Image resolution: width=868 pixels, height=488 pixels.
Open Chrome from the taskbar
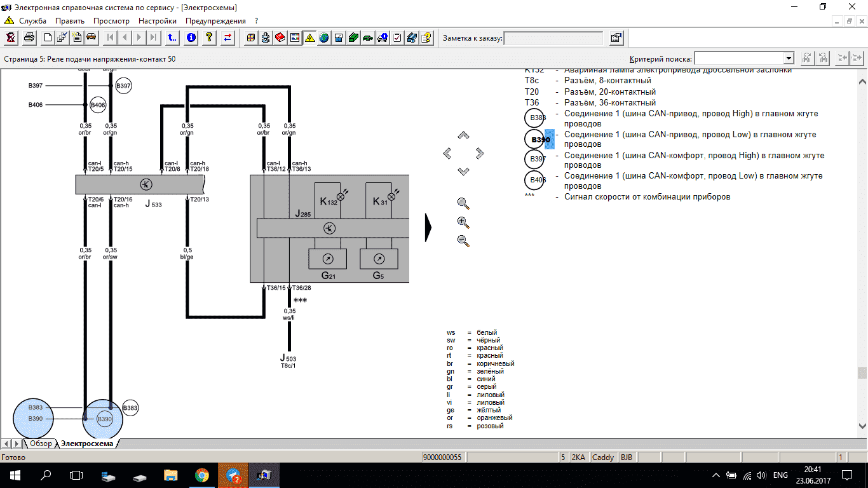[201, 475]
